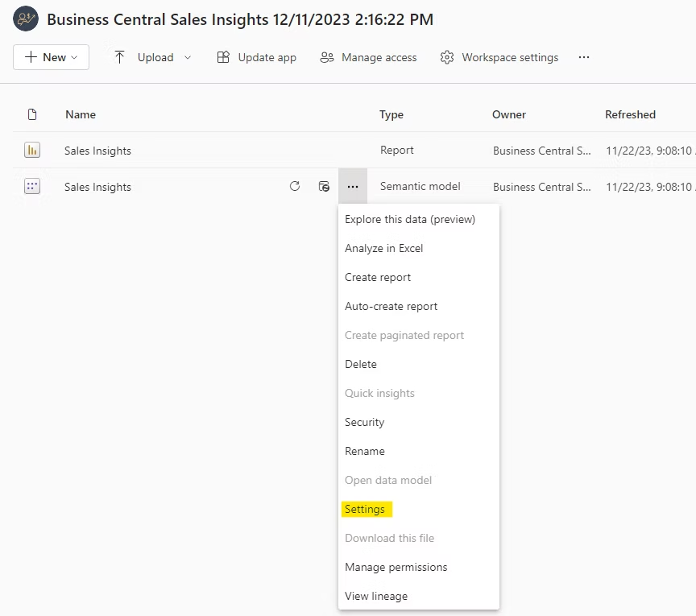The width and height of the screenshot is (696, 616).
Task: Sort by the Name column header
Action: point(81,114)
